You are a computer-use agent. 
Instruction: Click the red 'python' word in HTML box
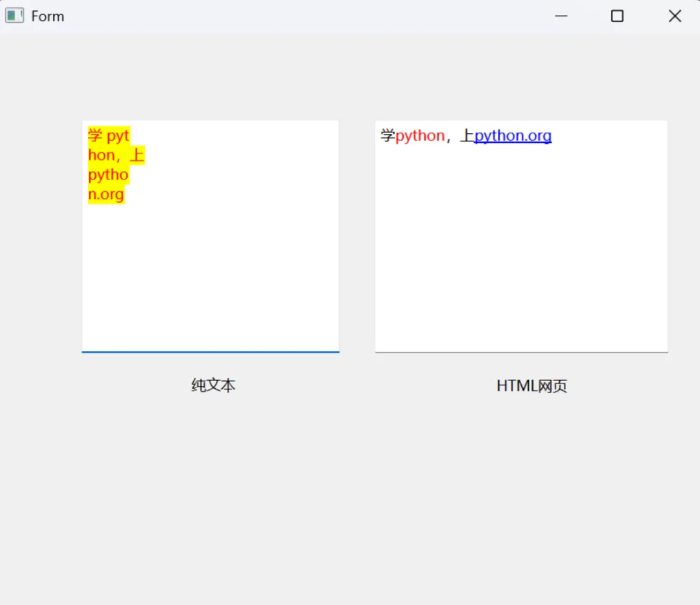coord(419,135)
